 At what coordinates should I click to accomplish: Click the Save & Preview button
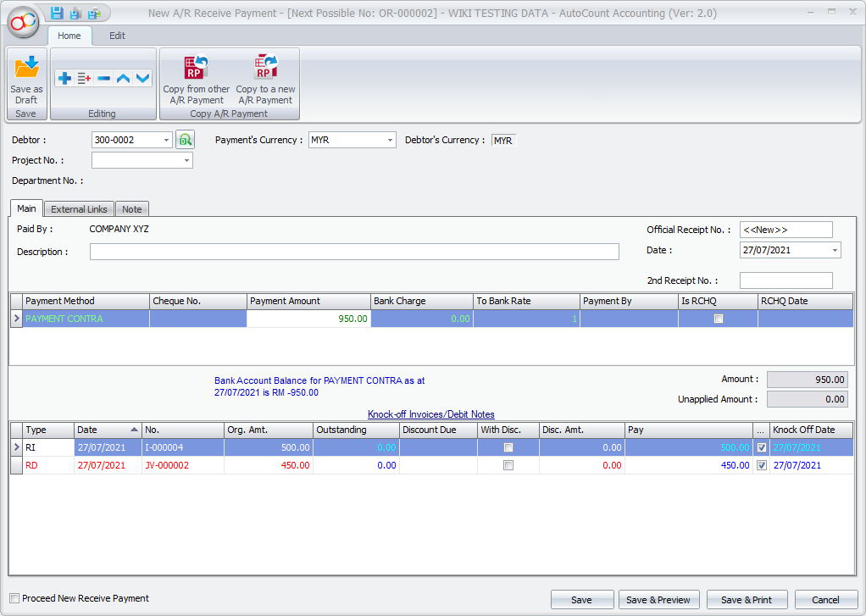click(x=658, y=600)
